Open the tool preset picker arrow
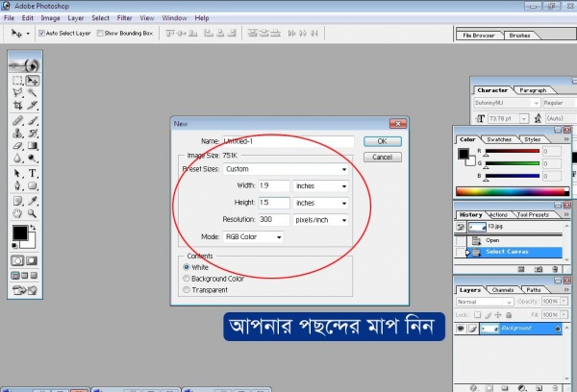Viewport: 577px width, 392px height. point(28,34)
